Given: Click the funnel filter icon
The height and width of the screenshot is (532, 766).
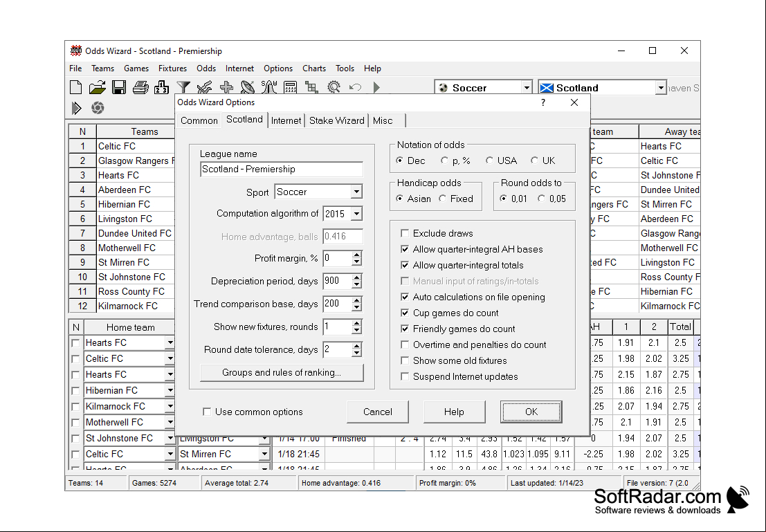Looking at the screenshot, I should 183,87.
